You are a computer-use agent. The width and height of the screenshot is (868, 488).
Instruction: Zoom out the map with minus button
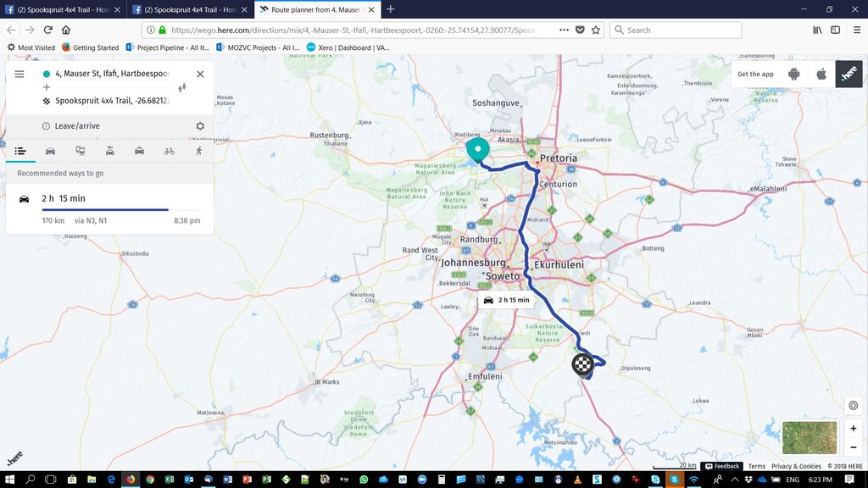coord(853,447)
